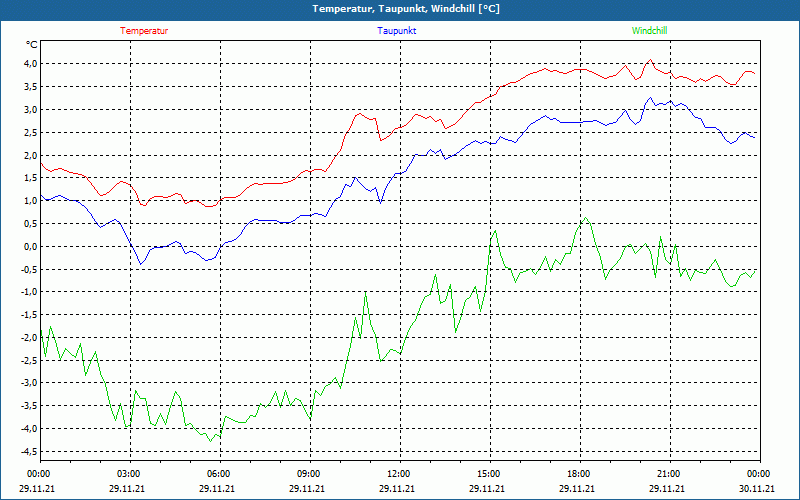Click the 29.11.21 date under 12:00
The image size is (800, 500).
(x=396, y=489)
